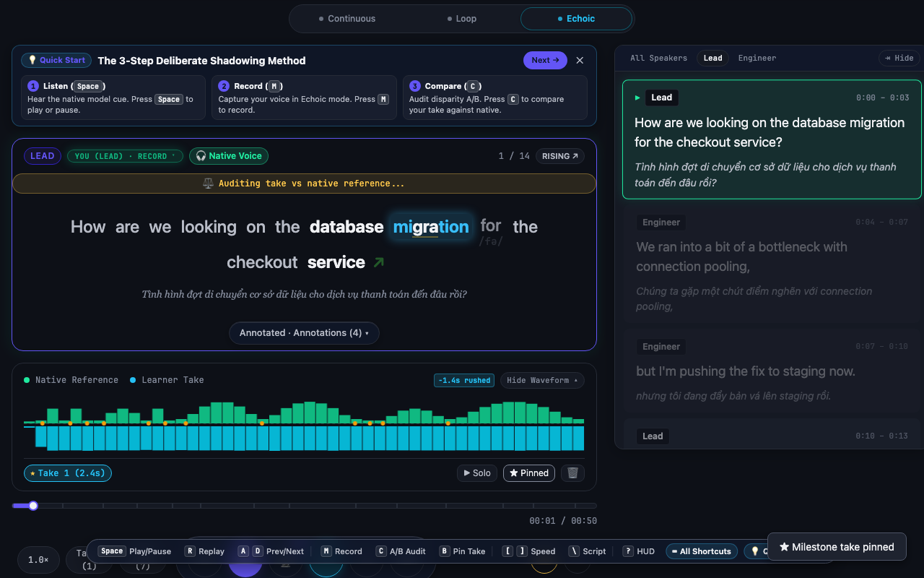Click the Native Voice headphones chip
The height and width of the screenshot is (578, 924).
tap(229, 156)
